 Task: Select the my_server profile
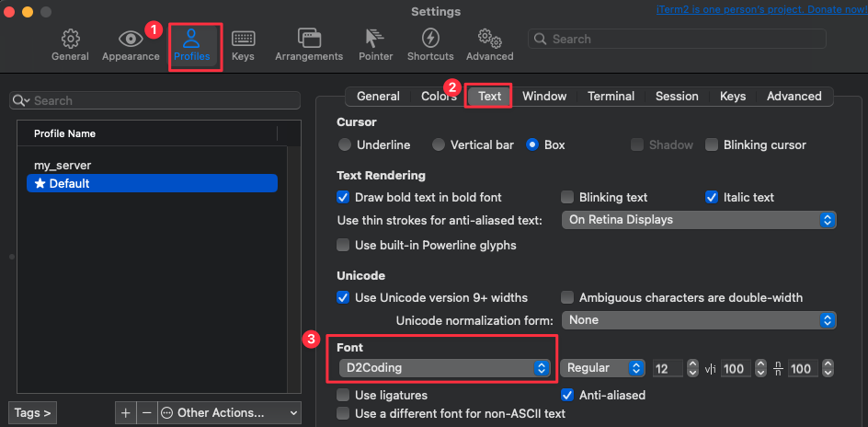(x=153, y=165)
